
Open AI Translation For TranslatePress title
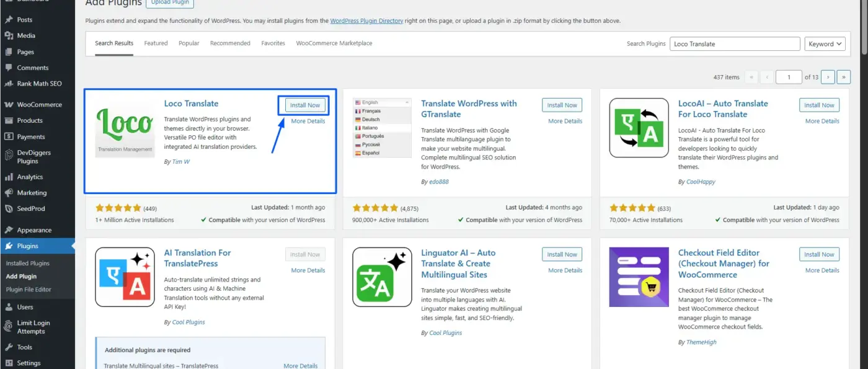pos(198,258)
